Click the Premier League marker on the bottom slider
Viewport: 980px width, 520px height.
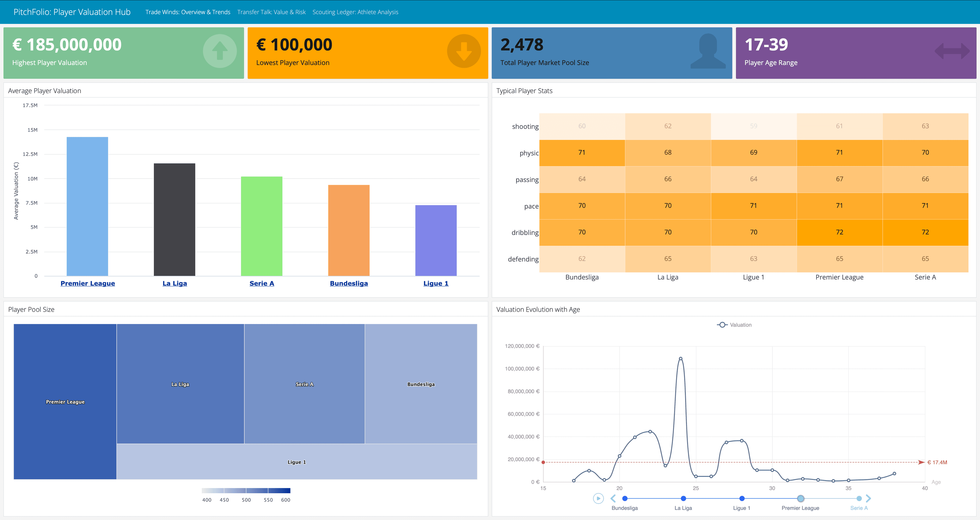coord(800,498)
